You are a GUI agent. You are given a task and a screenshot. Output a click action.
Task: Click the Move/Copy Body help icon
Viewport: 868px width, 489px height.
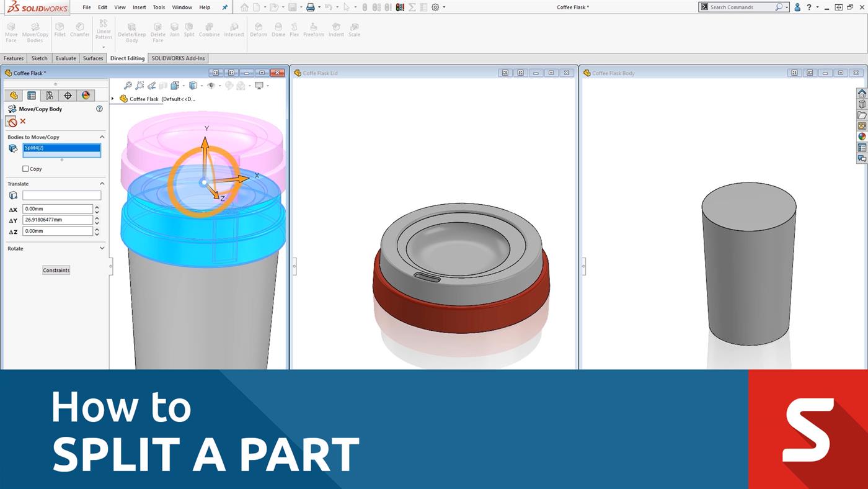(x=99, y=109)
